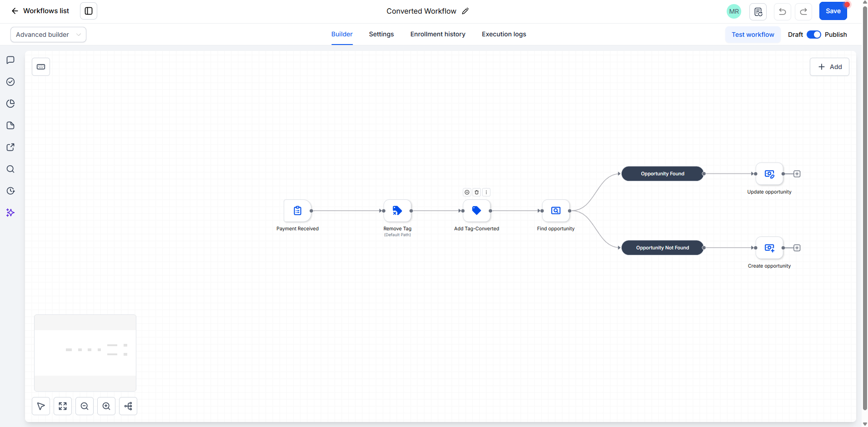Open the sticky note sidebar icon
Viewport: 868px width, 427px height.
10,125
